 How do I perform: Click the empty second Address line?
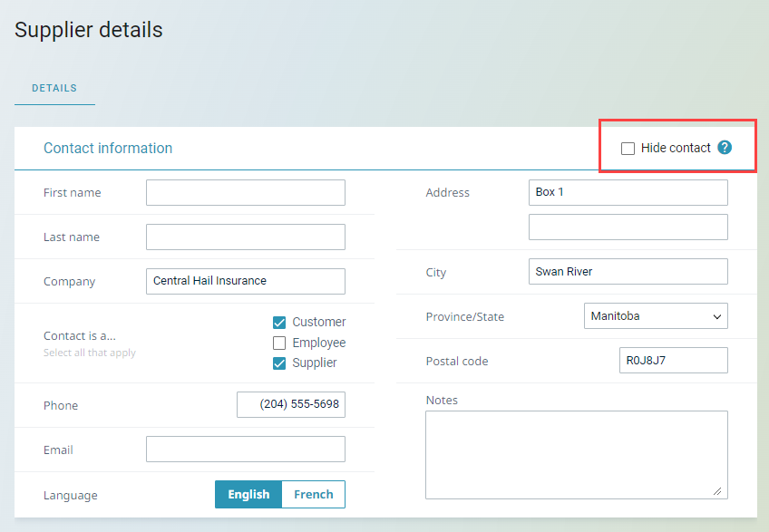(628, 227)
